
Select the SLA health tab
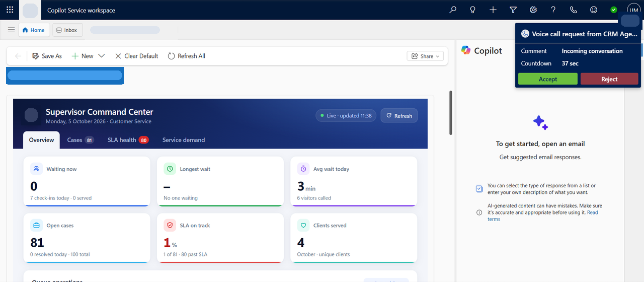[x=128, y=140]
